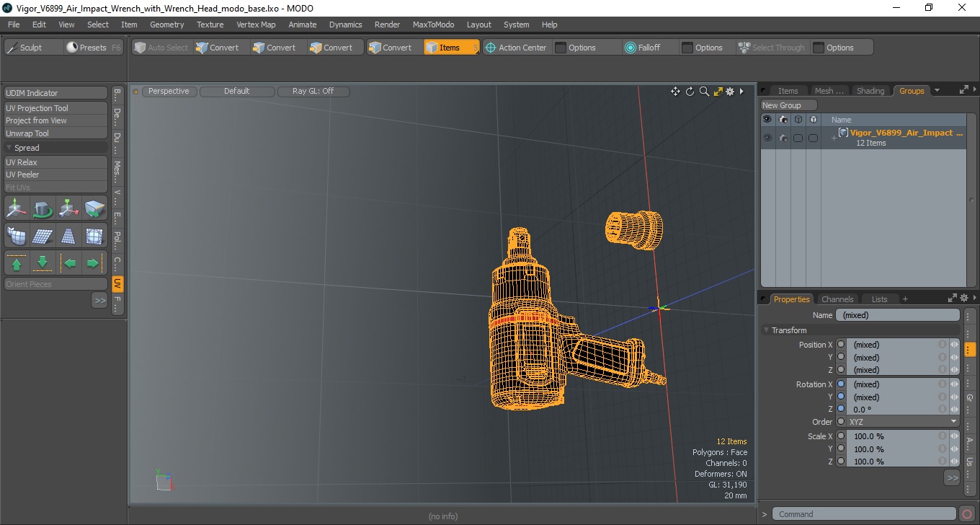
Task: Expand the Vigor_V6899 group with plus sign
Action: [834, 138]
